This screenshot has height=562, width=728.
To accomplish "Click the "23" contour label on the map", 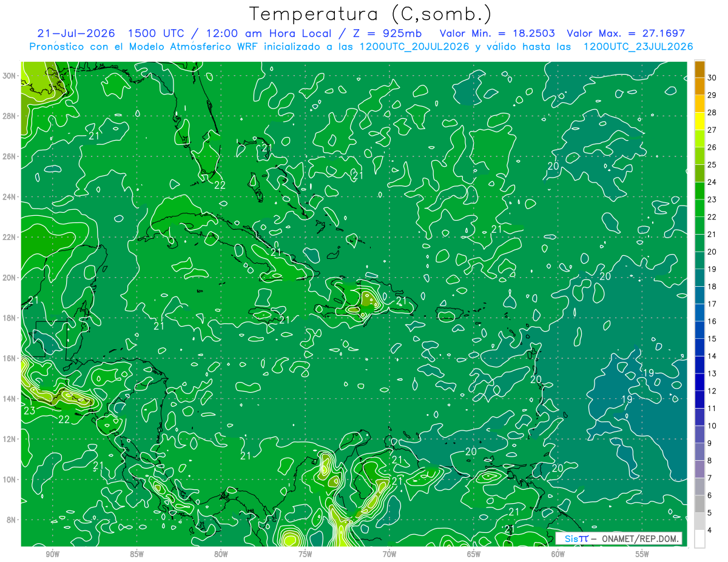I will tap(29, 411).
